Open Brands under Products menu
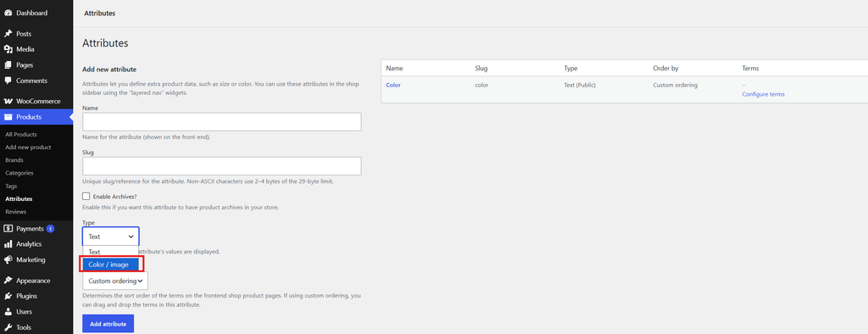 [x=14, y=160]
